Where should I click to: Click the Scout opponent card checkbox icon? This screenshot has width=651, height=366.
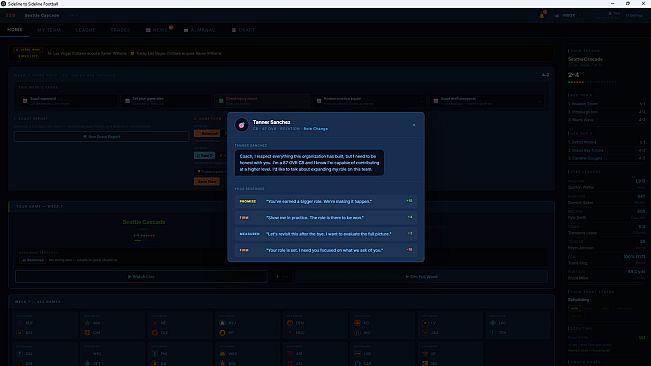point(25,101)
